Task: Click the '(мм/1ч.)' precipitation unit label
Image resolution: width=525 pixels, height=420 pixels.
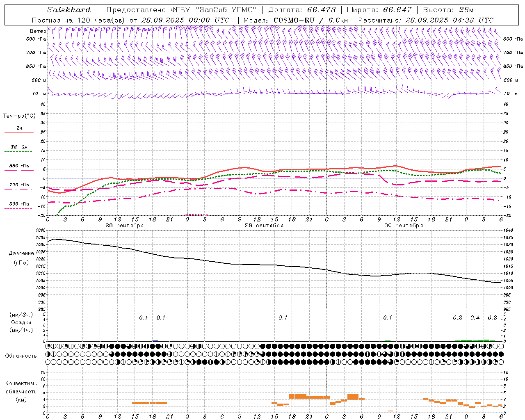Action: [21, 330]
